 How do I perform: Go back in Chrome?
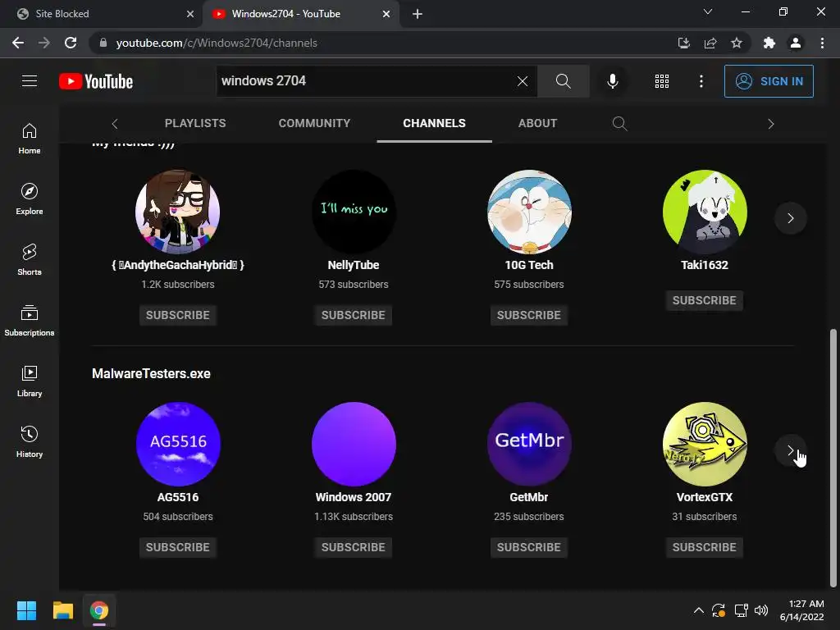tap(18, 43)
